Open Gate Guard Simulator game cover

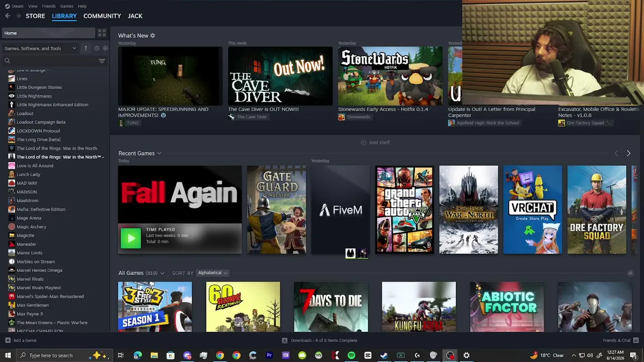click(x=276, y=210)
